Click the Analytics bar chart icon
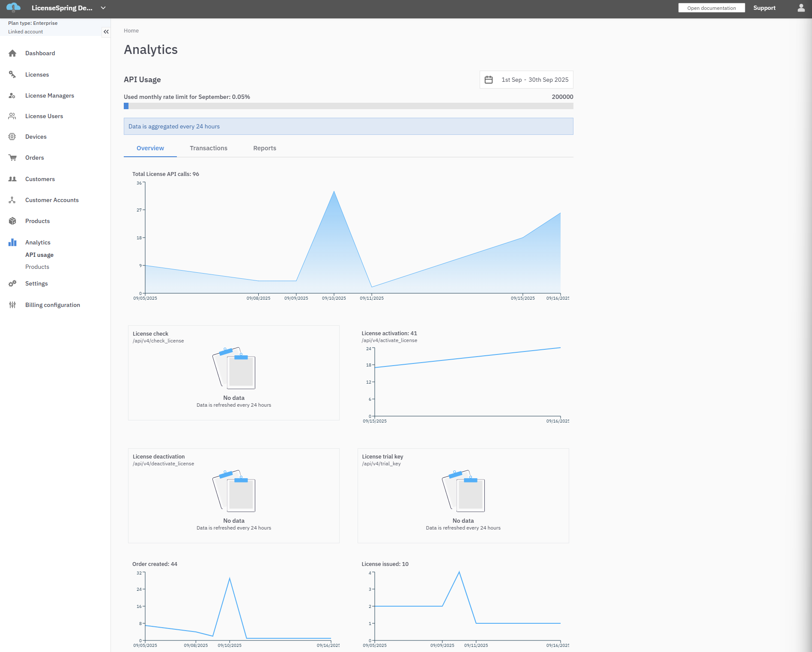Screen dimensions: 812x652 point(12,242)
